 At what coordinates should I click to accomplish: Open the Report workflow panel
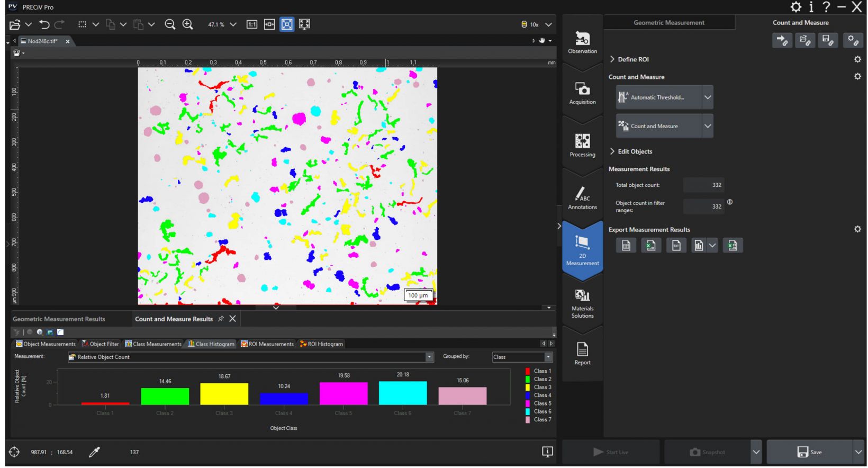[x=582, y=354]
